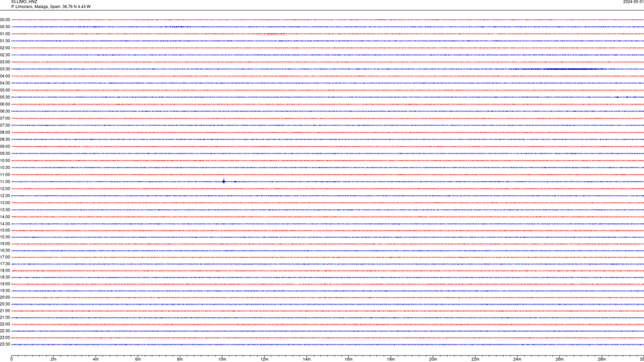Click the seismic spike on the 11:30 trace
The width and height of the screenshot is (644, 362).
223,182
